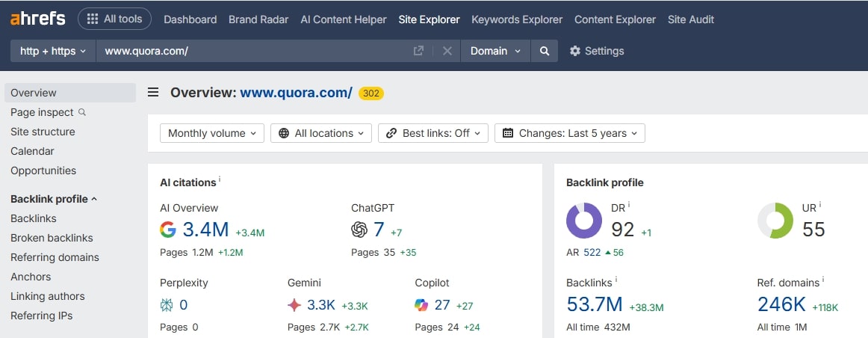Open Content Explorer

(615, 19)
